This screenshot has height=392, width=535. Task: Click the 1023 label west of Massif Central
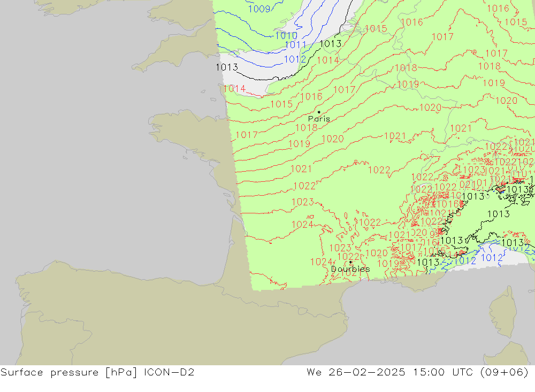pos(303,202)
